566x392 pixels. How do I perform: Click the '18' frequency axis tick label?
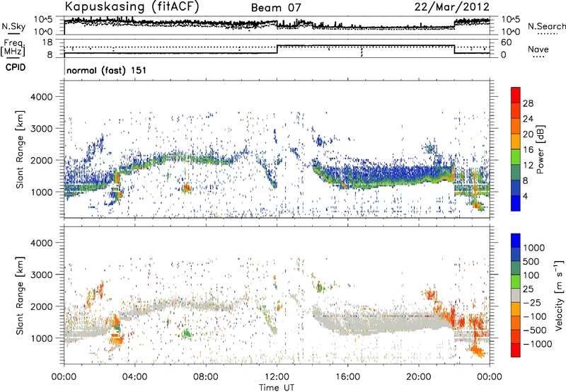coord(47,42)
